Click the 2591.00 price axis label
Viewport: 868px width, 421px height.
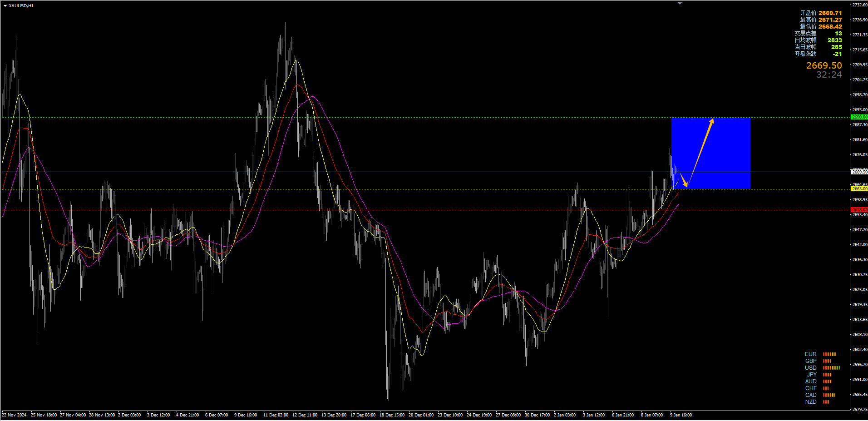tap(860, 380)
